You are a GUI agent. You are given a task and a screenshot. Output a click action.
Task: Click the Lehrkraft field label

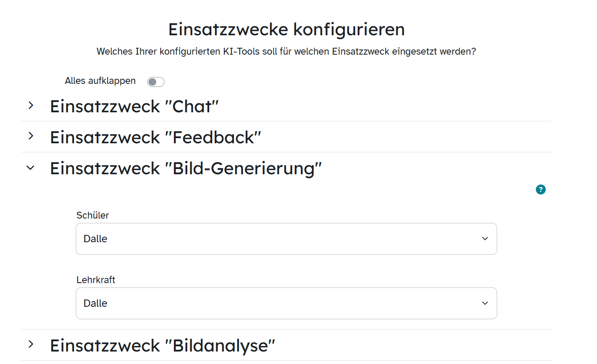click(x=96, y=280)
